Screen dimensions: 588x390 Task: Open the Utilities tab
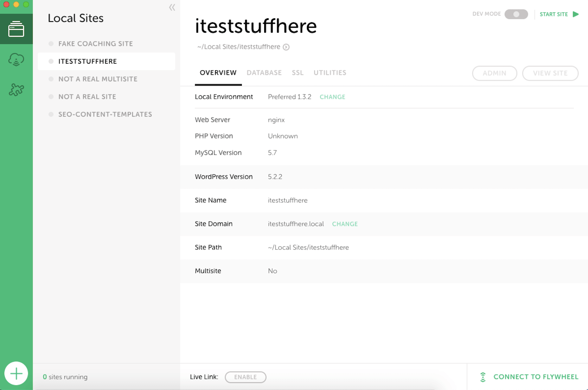point(330,73)
